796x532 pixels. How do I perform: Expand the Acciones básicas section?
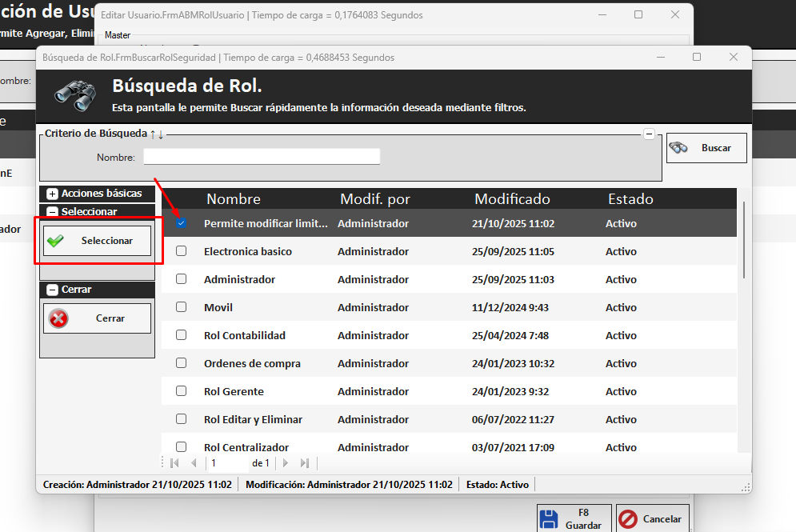pyautogui.click(x=53, y=194)
